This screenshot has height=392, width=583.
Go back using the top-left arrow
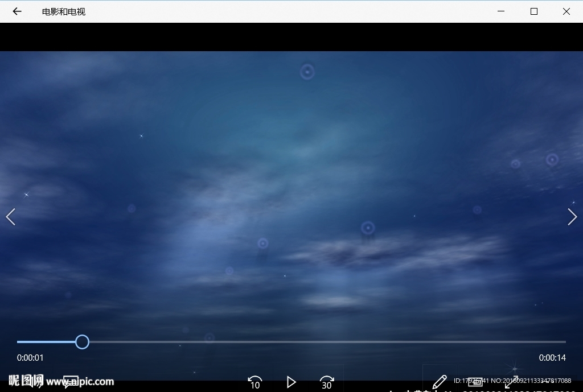pos(17,11)
